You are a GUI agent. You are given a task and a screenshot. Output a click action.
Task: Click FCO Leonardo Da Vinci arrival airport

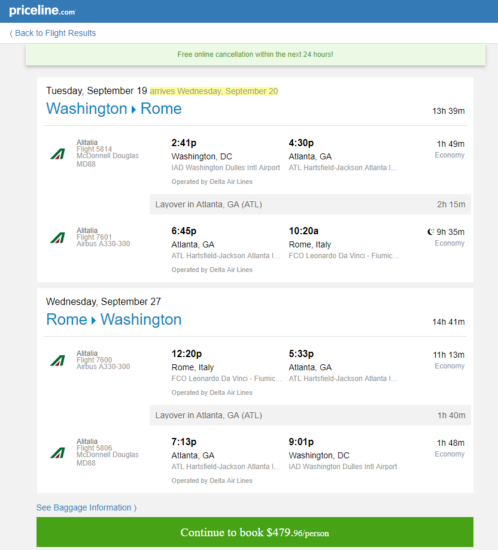[x=344, y=256]
